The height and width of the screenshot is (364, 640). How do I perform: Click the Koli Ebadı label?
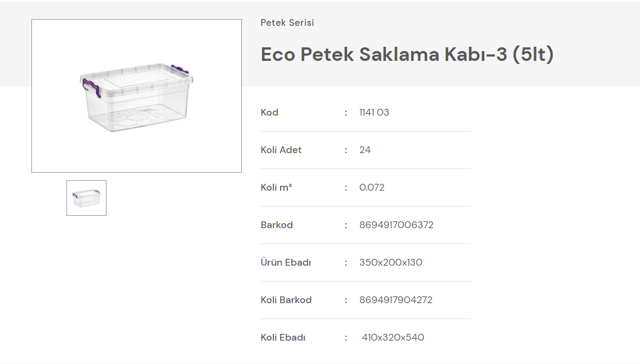283,338
